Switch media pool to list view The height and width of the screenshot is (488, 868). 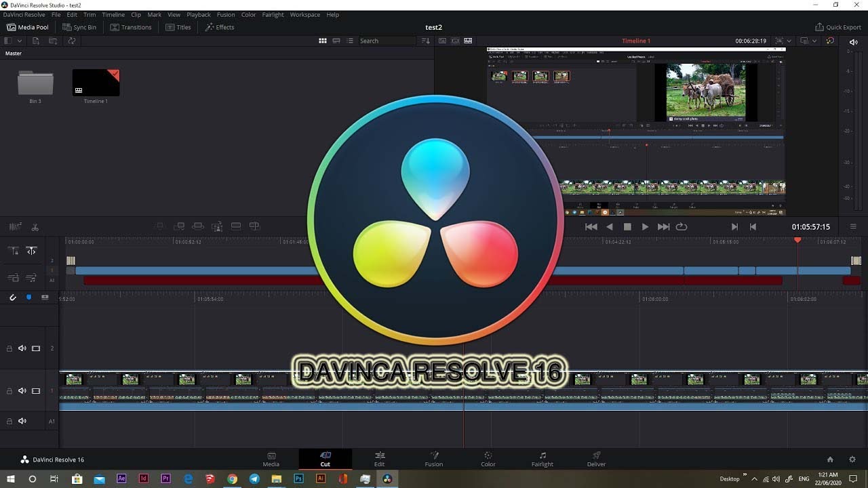tap(350, 41)
